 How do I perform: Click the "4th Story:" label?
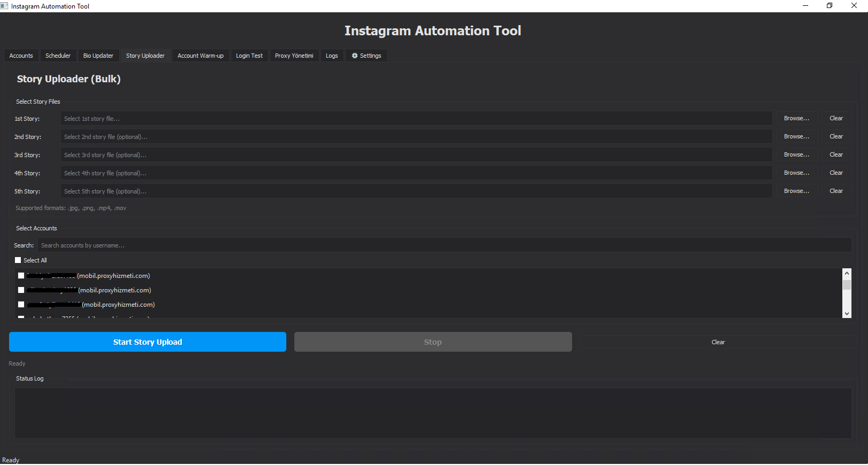(x=27, y=173)
